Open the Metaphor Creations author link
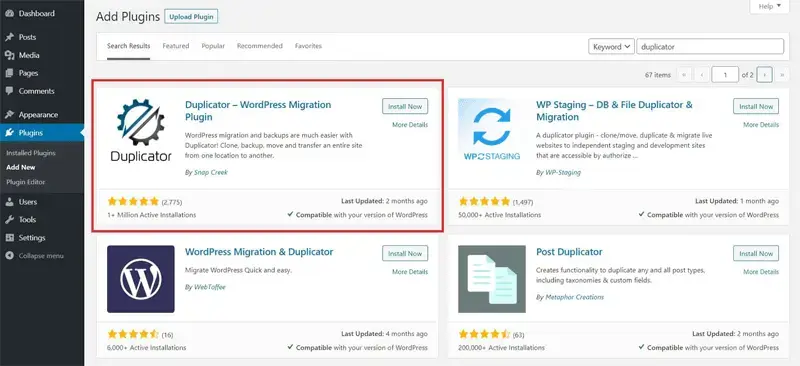The image size is (800, 366). tap(574, 297)
